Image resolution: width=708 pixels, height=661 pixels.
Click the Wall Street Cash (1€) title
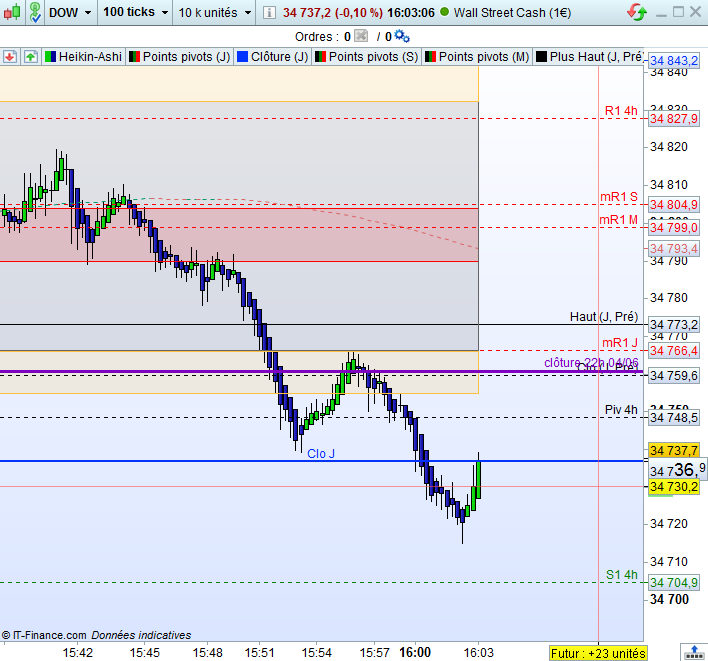512,13
